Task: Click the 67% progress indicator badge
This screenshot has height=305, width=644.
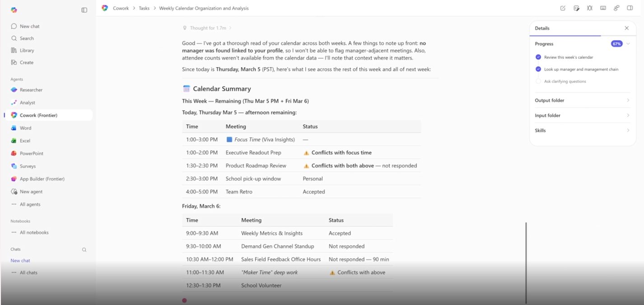Action: (616, 44)
